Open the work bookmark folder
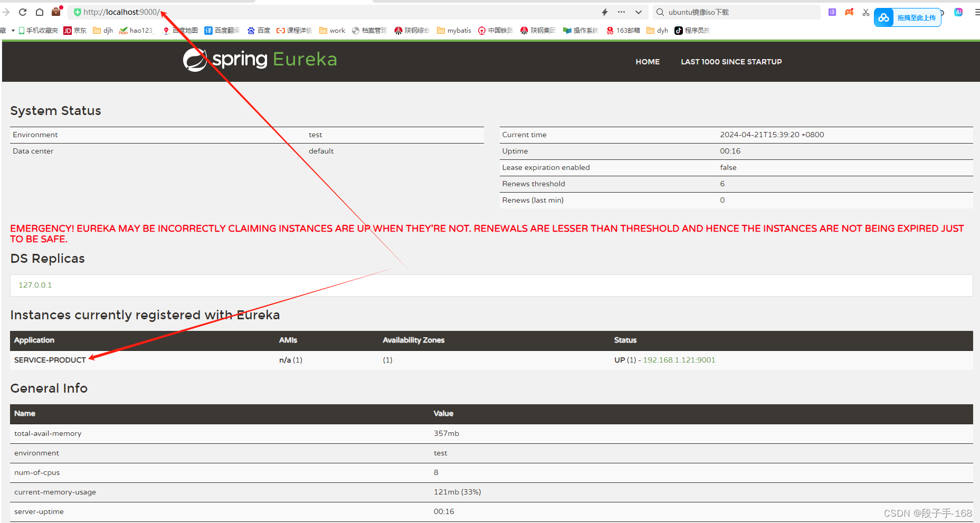Viewport: 980px width, 523px height. tap(332, 31)
